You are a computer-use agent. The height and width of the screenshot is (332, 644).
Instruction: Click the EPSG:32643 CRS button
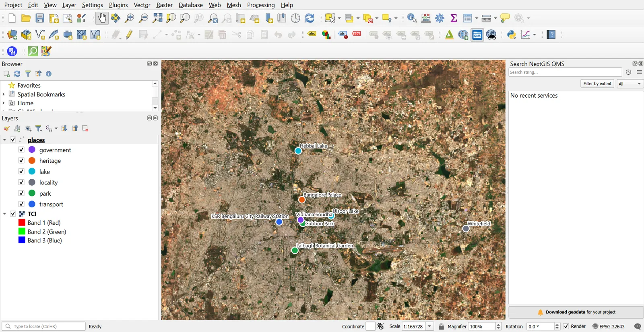608,326
